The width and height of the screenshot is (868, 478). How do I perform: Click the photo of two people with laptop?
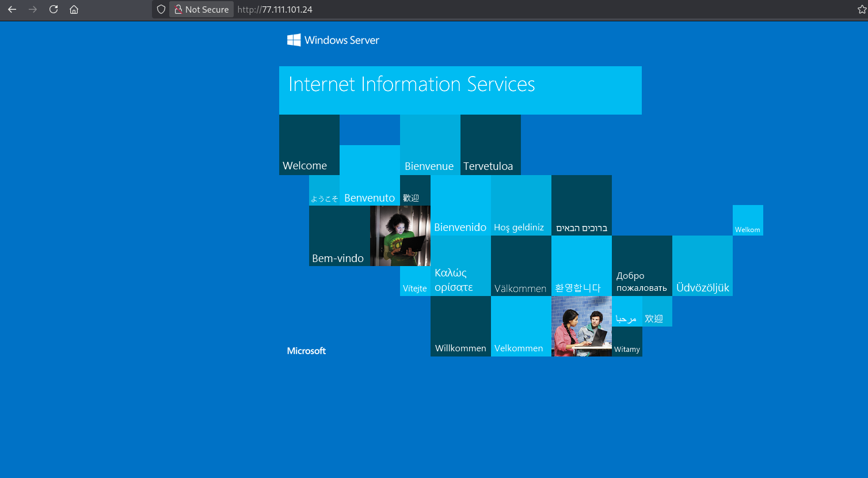click(581, 326)
